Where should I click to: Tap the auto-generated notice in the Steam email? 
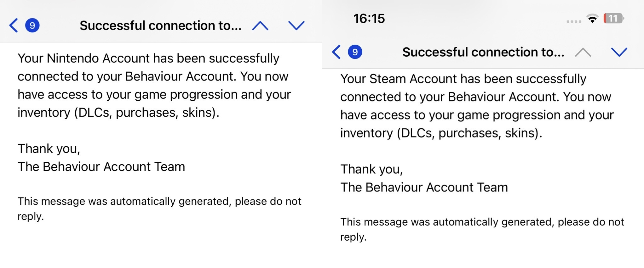pyautogui.click(x=482, y=229)
